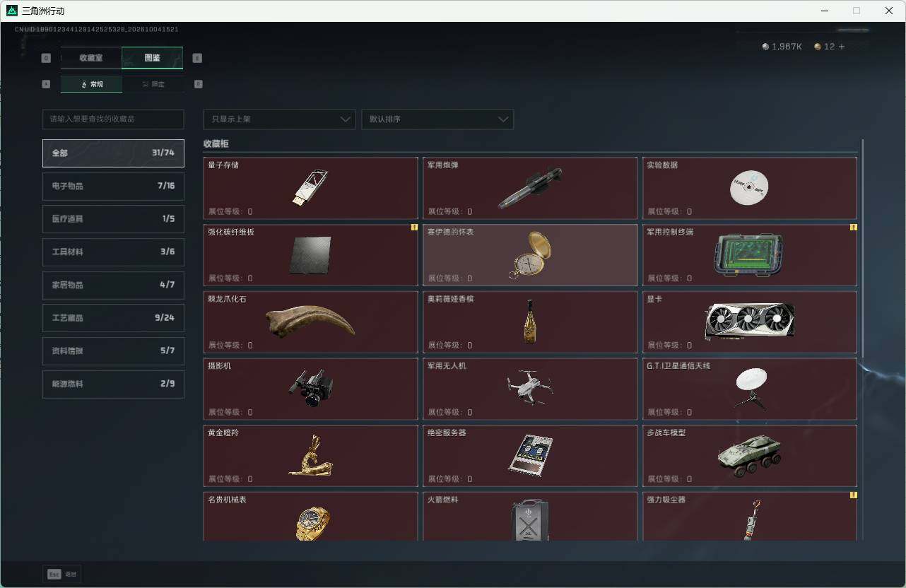Click the 1,967K currency balance
The height and width of the screenshot is (588, 906).
point(787,47)
